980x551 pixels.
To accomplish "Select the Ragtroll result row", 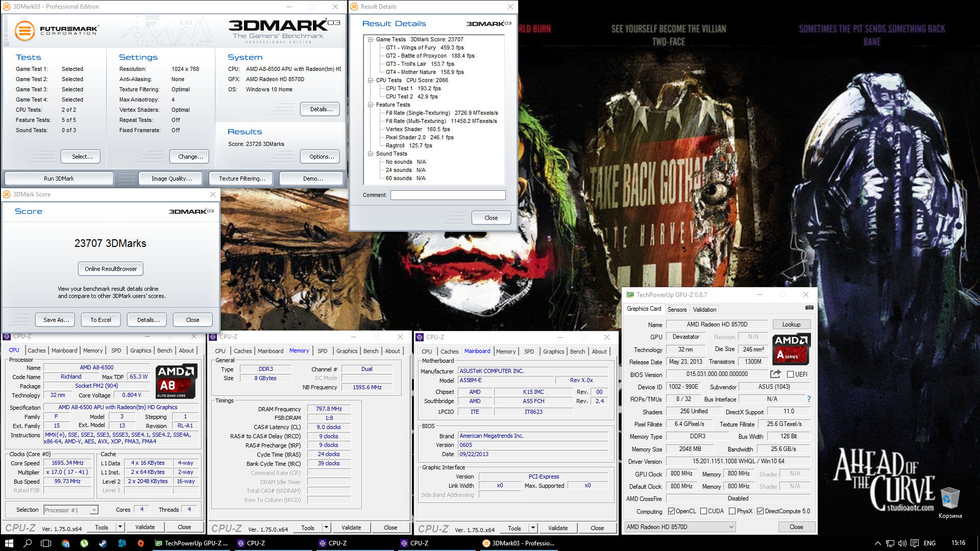I will [x=409, y=145].
